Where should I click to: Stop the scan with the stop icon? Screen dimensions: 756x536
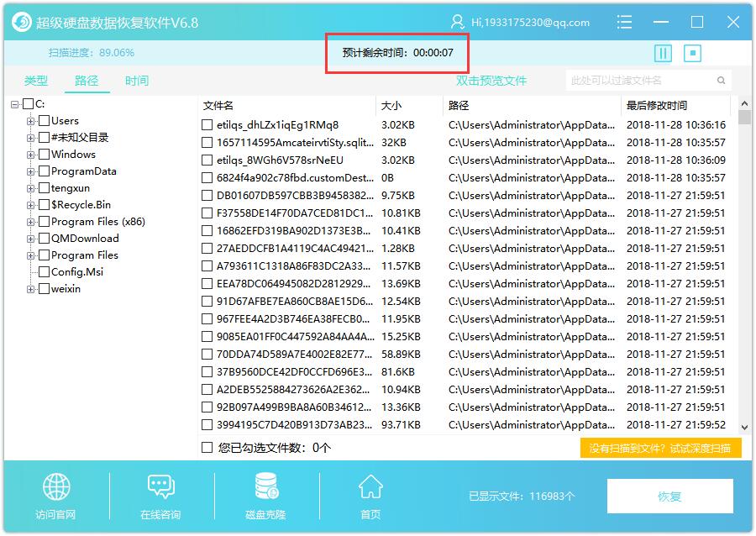coord(692,53)
